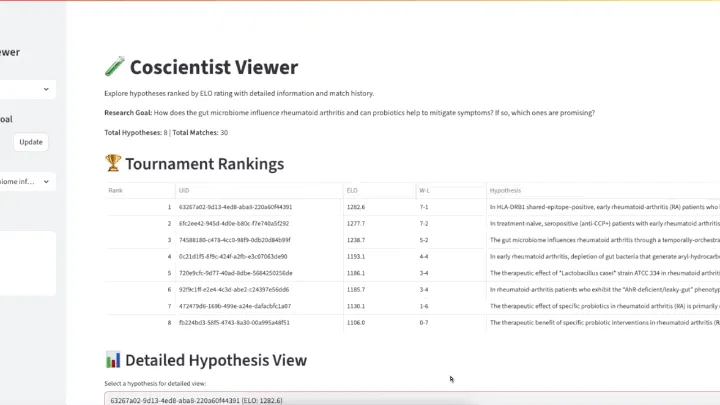The height and width of the screenshot is (405, 720).
Task: Click the Rank cell number 8
Action: tap(140, 323)
